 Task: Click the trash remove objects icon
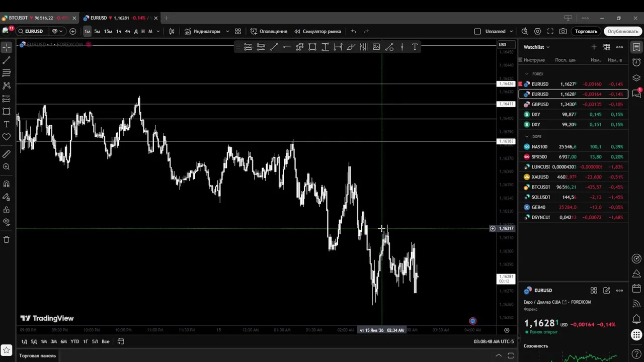pos(7,240)
